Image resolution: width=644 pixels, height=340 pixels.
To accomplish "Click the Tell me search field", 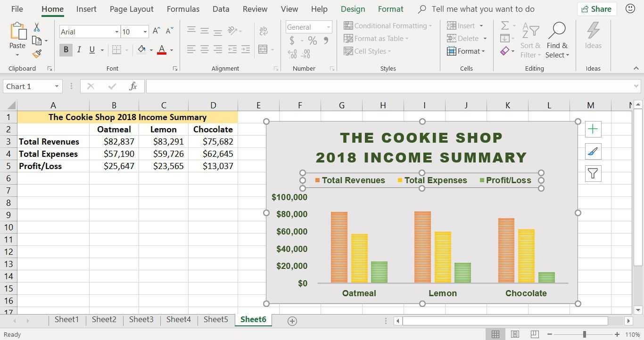I will coord(483,9).
